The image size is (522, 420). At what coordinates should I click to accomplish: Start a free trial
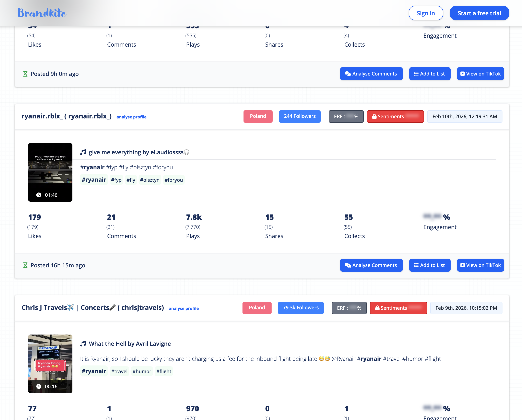coord(479,13)
